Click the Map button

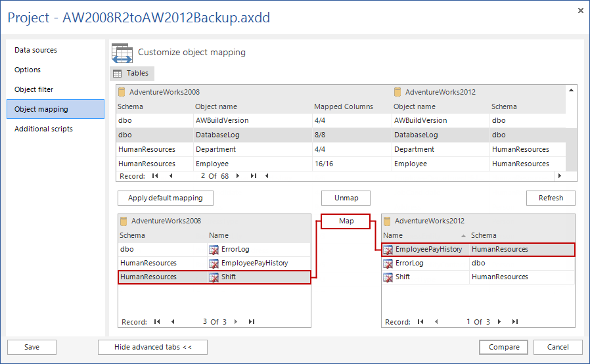pos(346,221)
